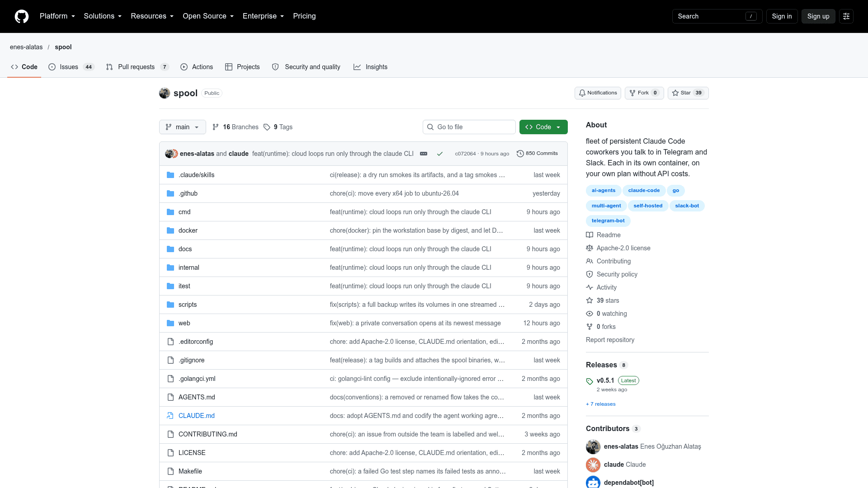
Task: Click the bell Notifications button
Action: (598, 93)
